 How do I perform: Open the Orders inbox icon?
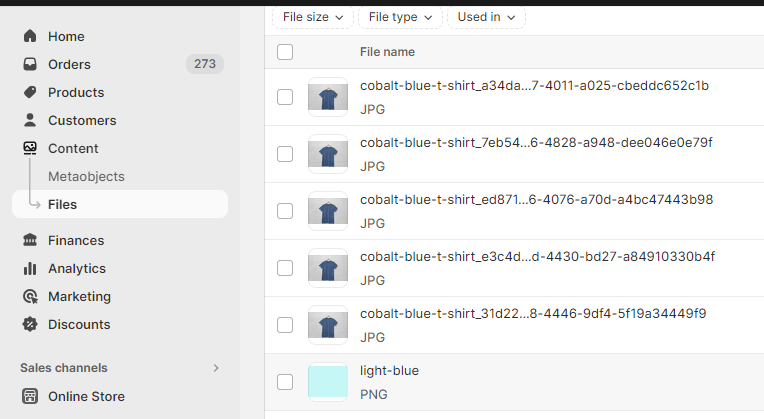pyautogui.click(x=29, y=64)
